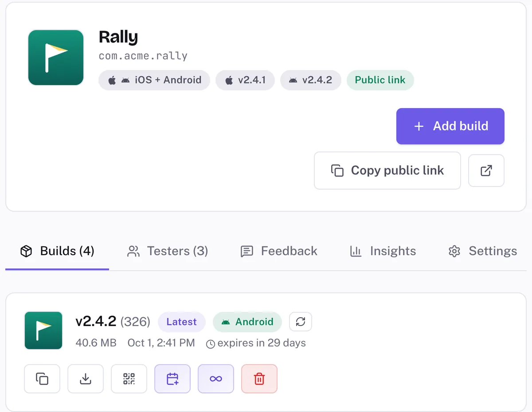Click the Add build button
This screenshot has width=532, height=412.
(x=450, y=126)
